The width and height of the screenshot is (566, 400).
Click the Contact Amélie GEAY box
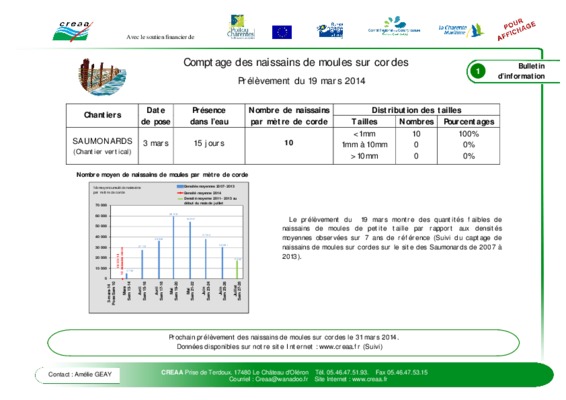78,375
